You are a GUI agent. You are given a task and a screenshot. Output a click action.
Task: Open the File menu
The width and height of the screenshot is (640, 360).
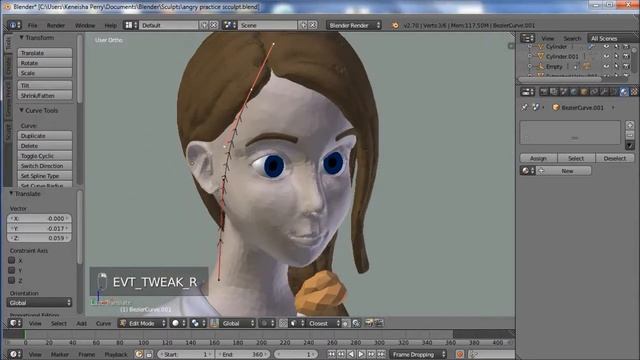pos(33,25)
